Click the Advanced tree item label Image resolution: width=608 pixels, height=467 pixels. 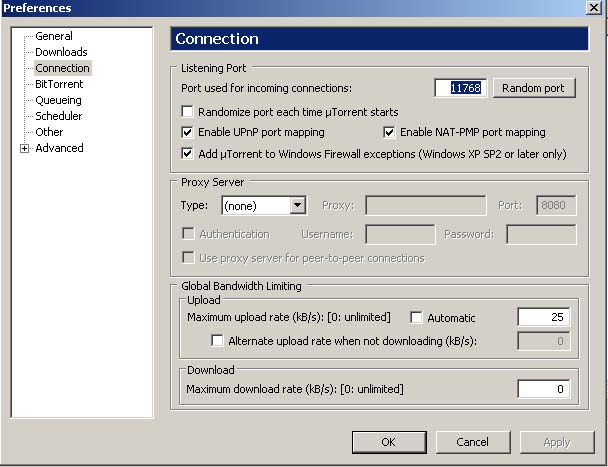coord(59,148)
